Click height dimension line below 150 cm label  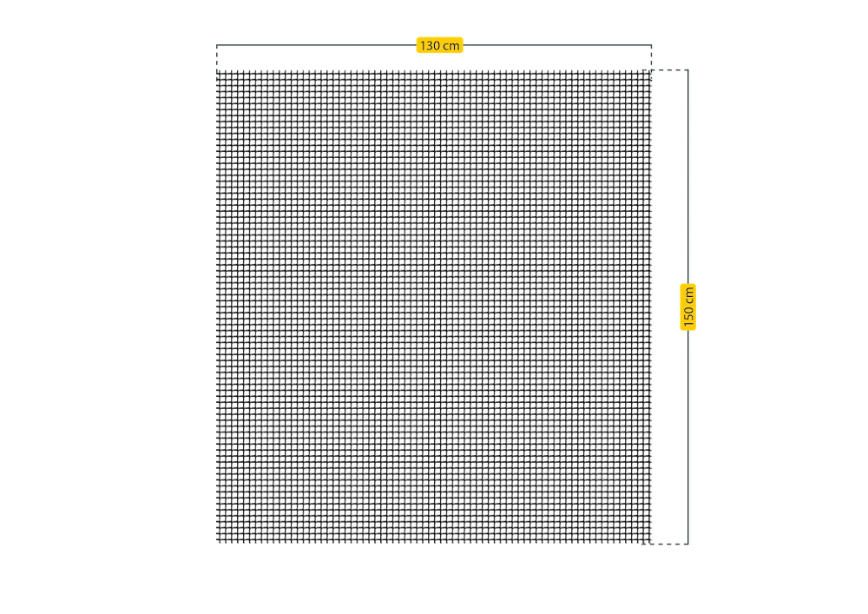pyautogui.click(x=690, y=434)
